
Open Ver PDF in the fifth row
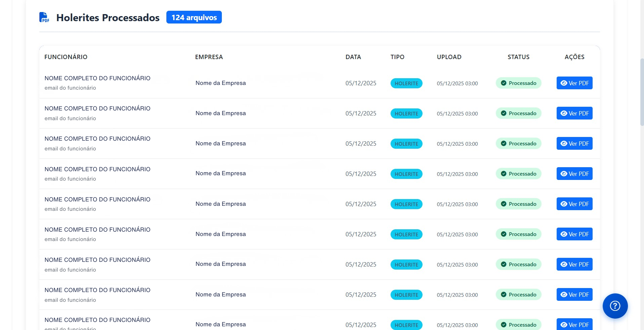(x=574, y=204)
